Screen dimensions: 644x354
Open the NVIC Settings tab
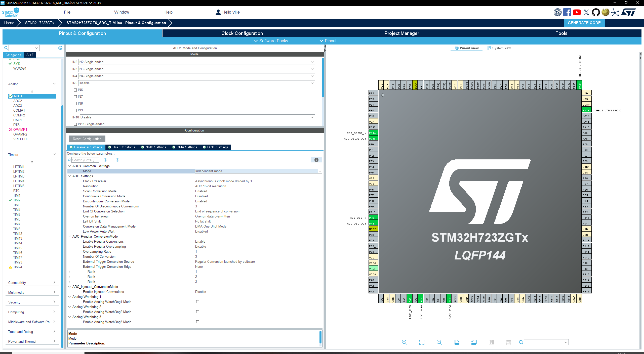(x=153, y=147)
